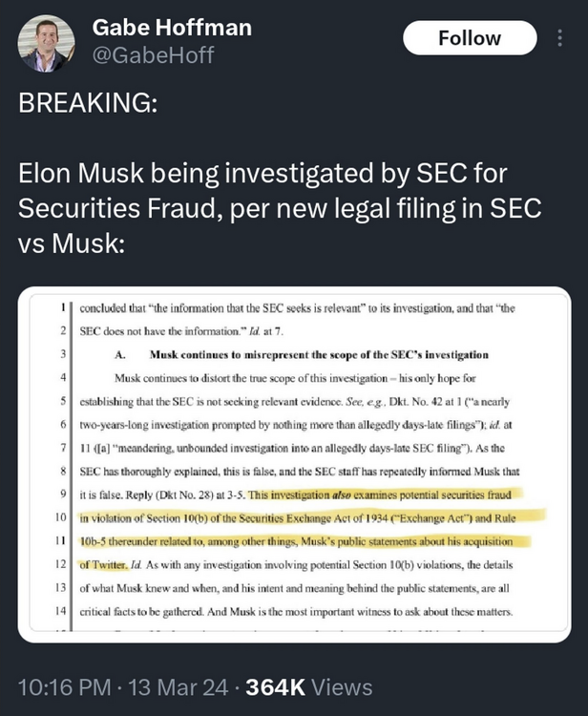Open Gabe Hoffman's profile picture
Viewport: 588px width, 716px height.
pyautogui.click(x=45, y=42)
